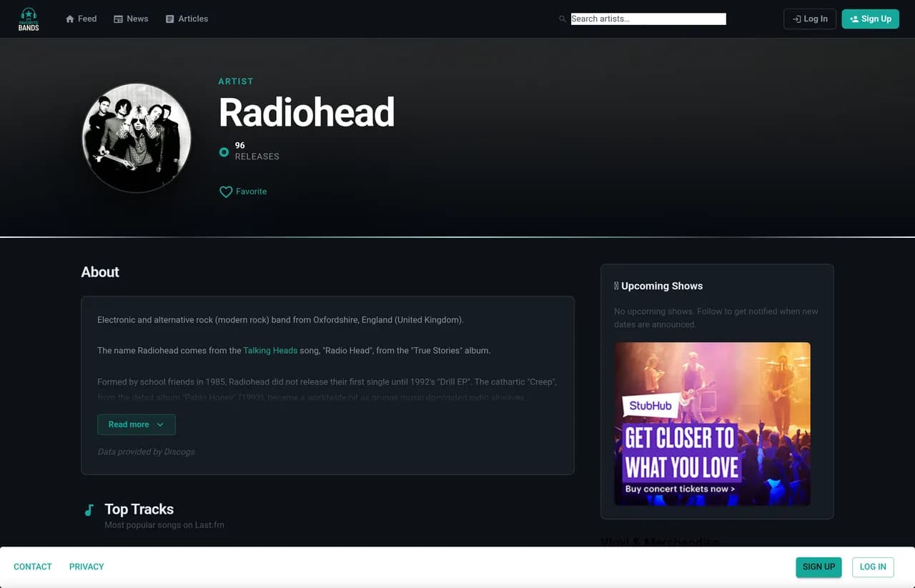Click the top Log In button
The height and width of the screenshot is (588, 915).
click(x=810, y=19)
